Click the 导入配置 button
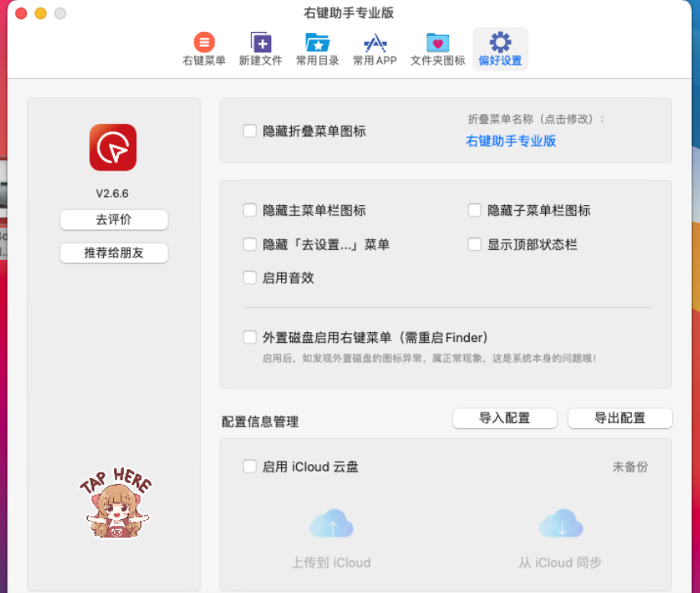Viewport: 700px width, 593px height. [x=504, y=418]
